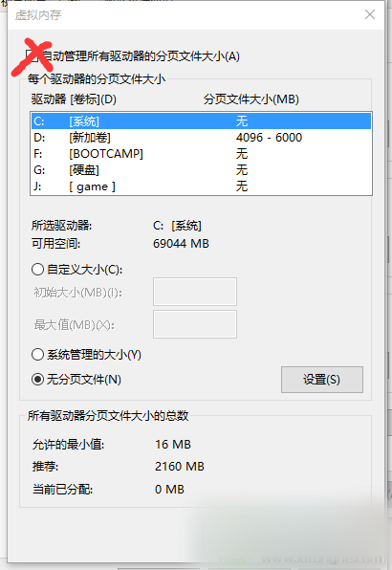The height and width of the screenshot is (570, 392).
Task: Select the F: [BOOTCAMP] drive row
Action: tap(202, 154)
